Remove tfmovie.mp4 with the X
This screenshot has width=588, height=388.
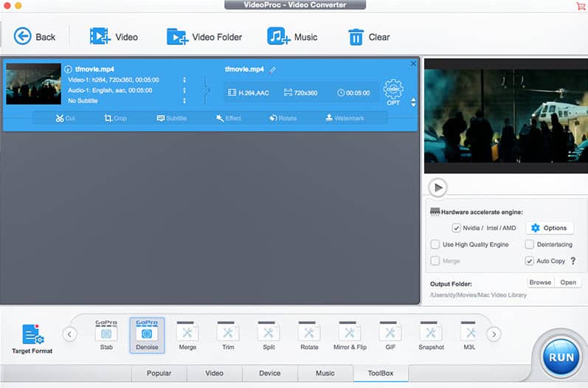413,63
